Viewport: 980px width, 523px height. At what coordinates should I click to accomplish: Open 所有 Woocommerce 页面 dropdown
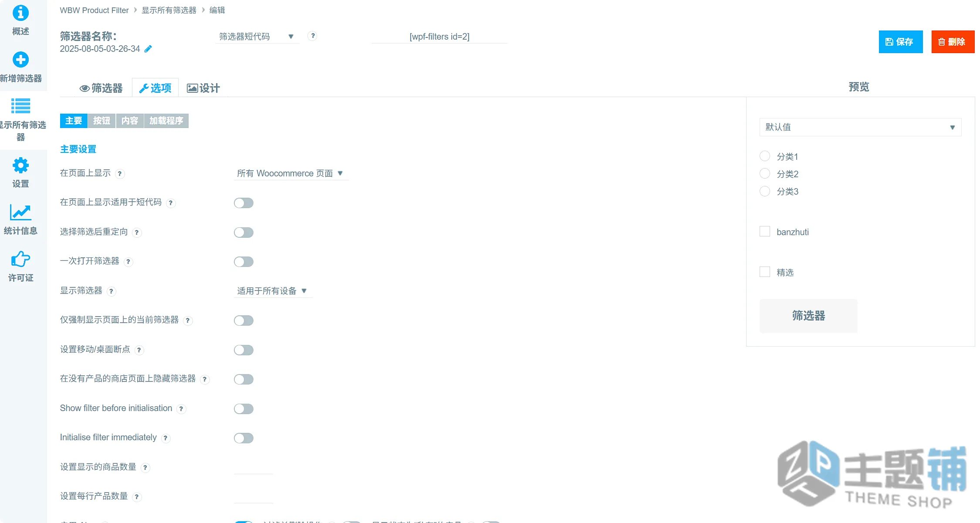pos(291,173)
